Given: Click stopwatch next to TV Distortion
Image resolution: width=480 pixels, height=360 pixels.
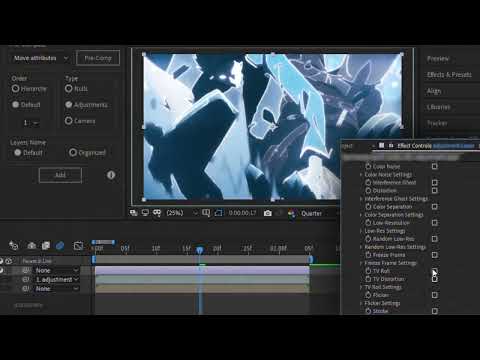Looking at the screenshot, I should 368,279.
